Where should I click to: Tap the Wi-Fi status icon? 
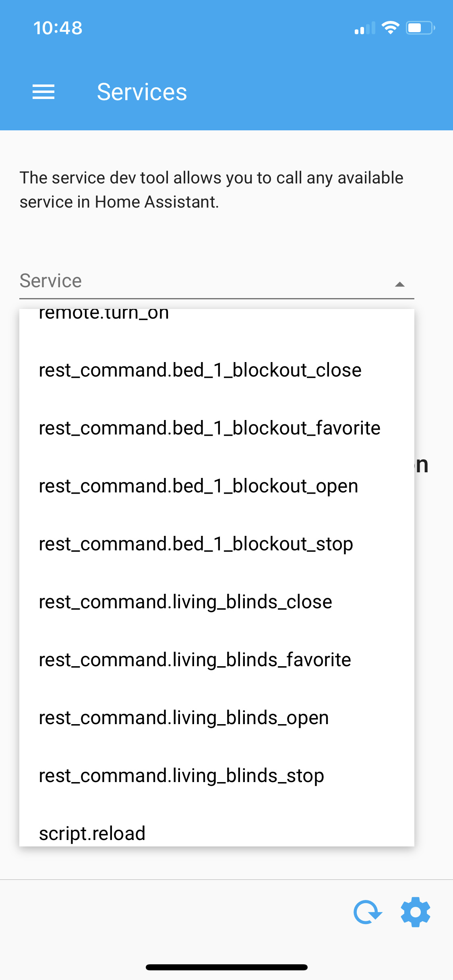tap(390, 28)
